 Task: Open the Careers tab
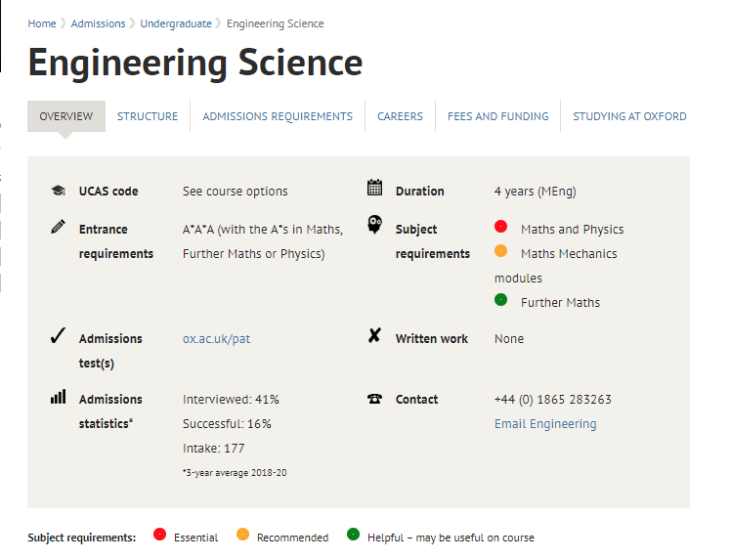[400, 116]
